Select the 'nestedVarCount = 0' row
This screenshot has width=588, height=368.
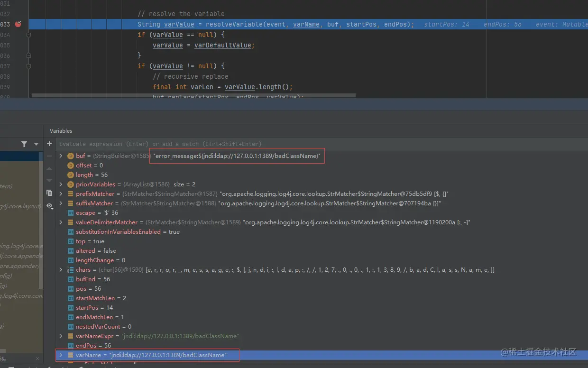(x=322, y=326)
